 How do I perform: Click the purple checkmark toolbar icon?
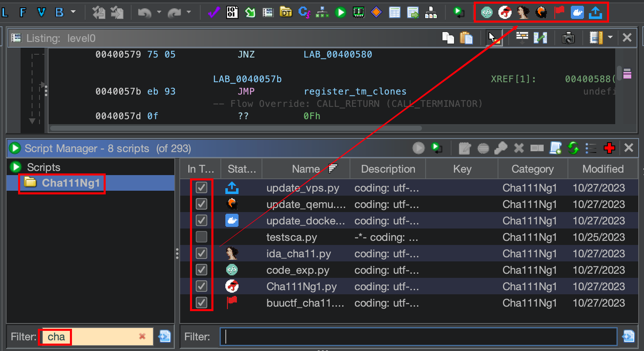coord(213,13)
